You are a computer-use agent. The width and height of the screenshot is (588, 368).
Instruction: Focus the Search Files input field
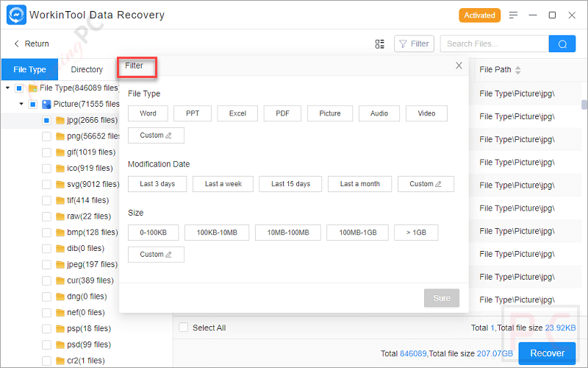tap(494, 44)
